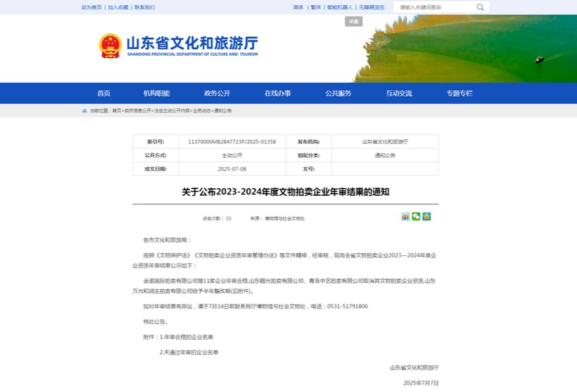Click 主动公开 table cell
Screen dimensions: 577x392
232,156
